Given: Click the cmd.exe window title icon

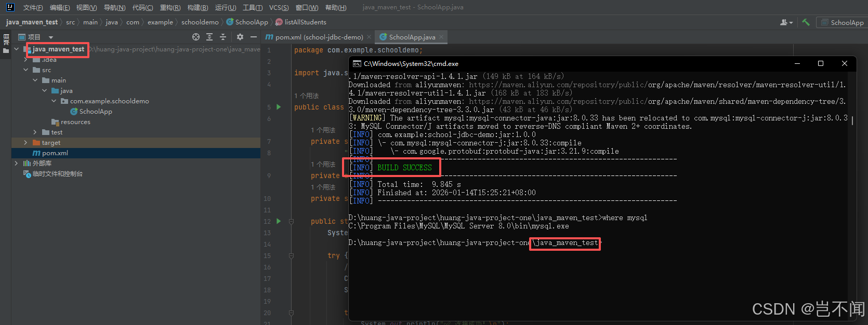Looking at the screenshot, I should coord(357,63).
